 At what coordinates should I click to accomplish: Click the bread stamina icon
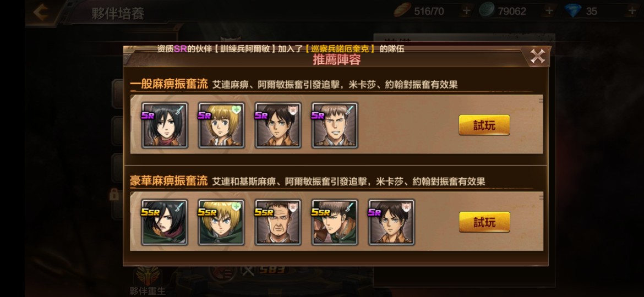click(x=402, y=10)
